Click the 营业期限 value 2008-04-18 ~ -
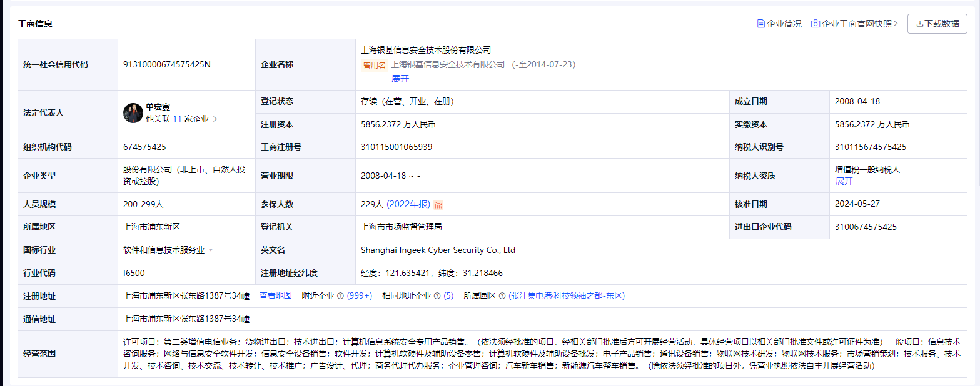This screenshot has height=386, width=980. (x=391, y=176)
